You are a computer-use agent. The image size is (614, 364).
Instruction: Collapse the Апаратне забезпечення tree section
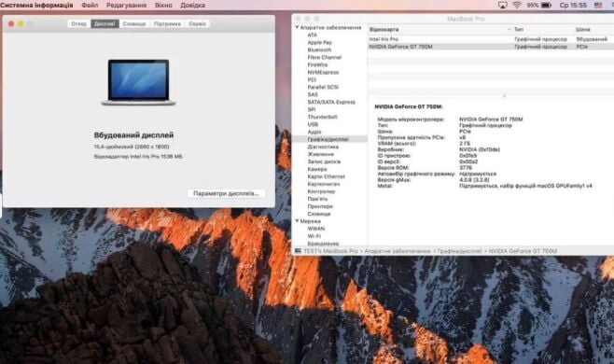coord(297,27)
